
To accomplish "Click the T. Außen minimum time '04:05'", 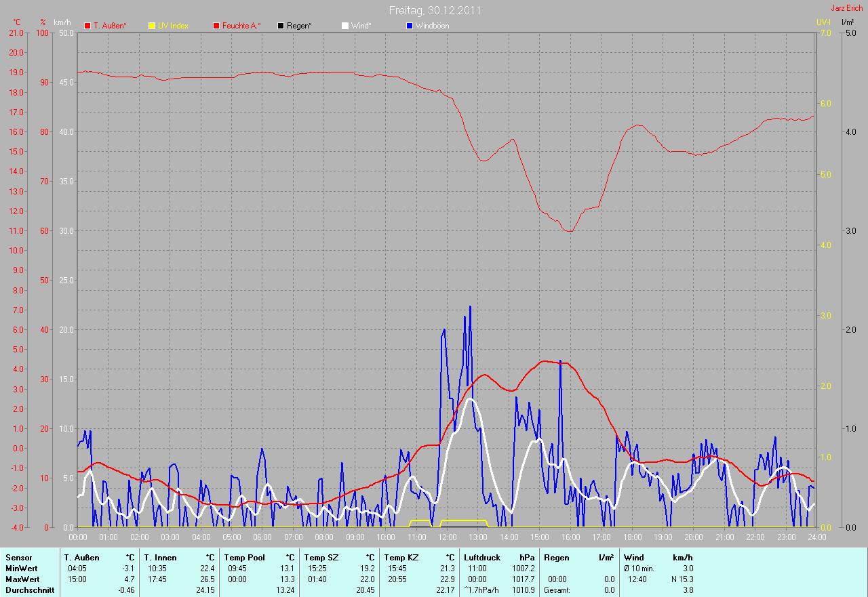I will [77, 569].
